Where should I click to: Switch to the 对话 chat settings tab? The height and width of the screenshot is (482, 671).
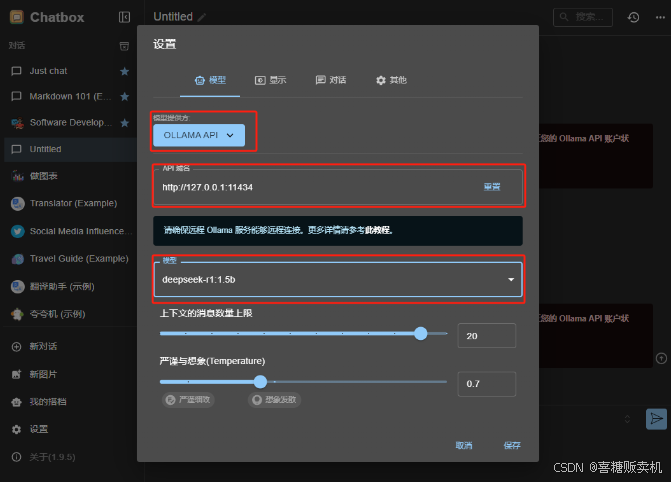[x=331, y=80]
